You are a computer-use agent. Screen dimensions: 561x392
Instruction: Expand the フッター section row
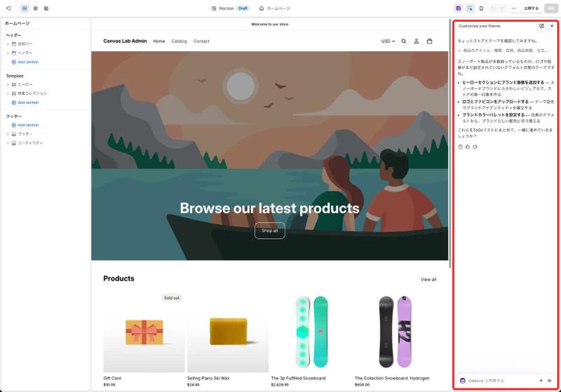click(8, 134)
